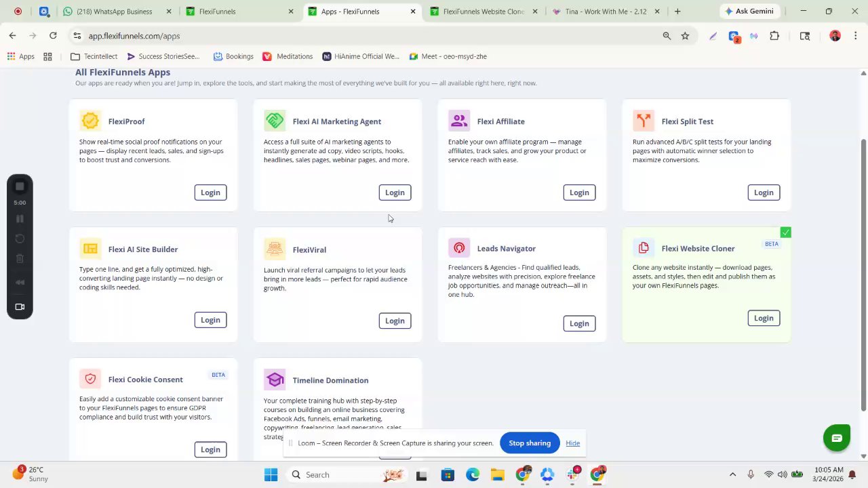The width and height of the screenshot is (868, 488).
Task: Click the Leads Navigator target icon
Action: coord(459,248)
